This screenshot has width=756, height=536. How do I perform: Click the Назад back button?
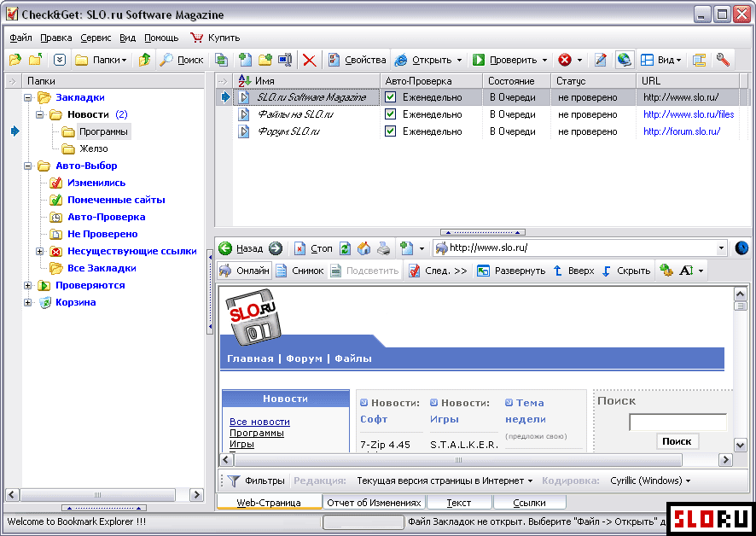coord(241,248)
